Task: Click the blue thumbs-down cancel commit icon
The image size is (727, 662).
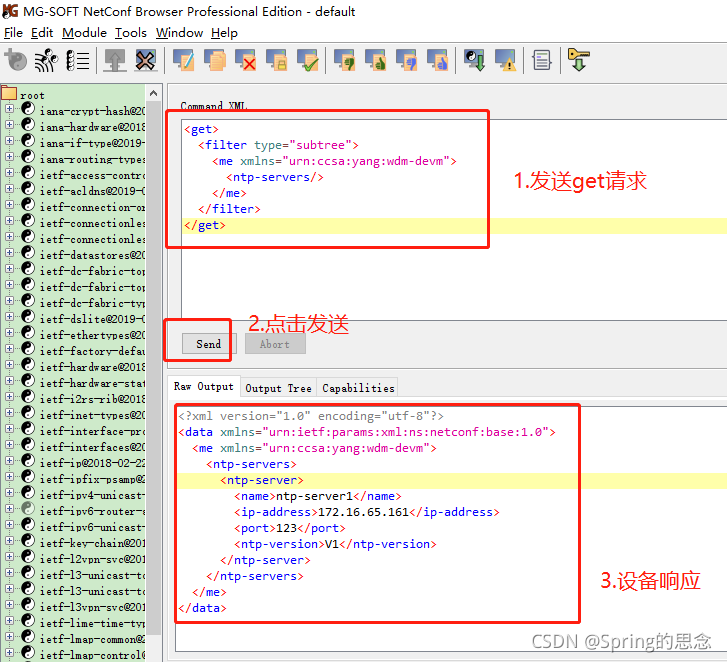Action: tap(407, 60)
